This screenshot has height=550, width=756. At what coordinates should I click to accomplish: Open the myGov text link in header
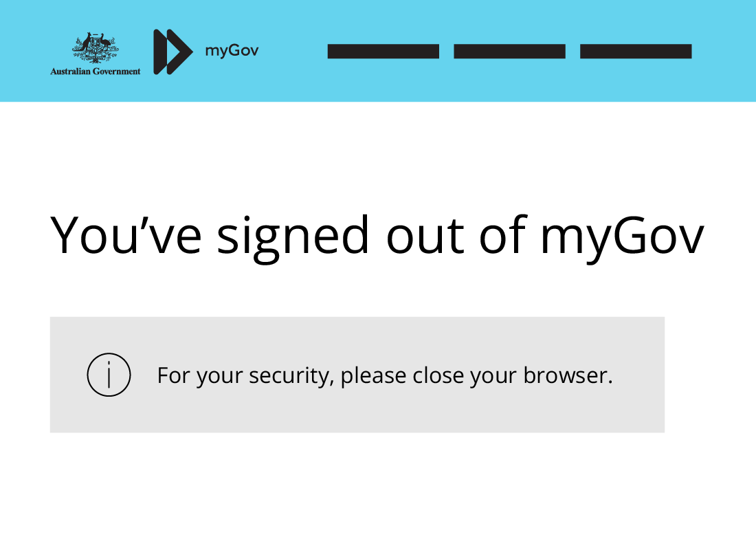pos(232,51)
